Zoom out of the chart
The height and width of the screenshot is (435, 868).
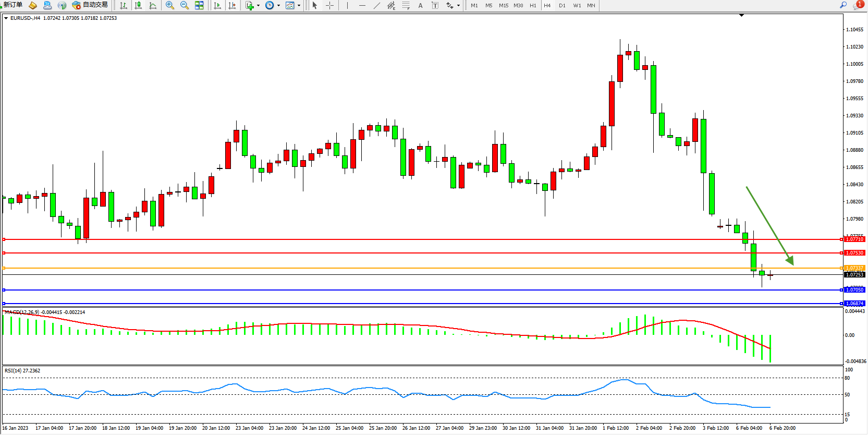(184, 5)
